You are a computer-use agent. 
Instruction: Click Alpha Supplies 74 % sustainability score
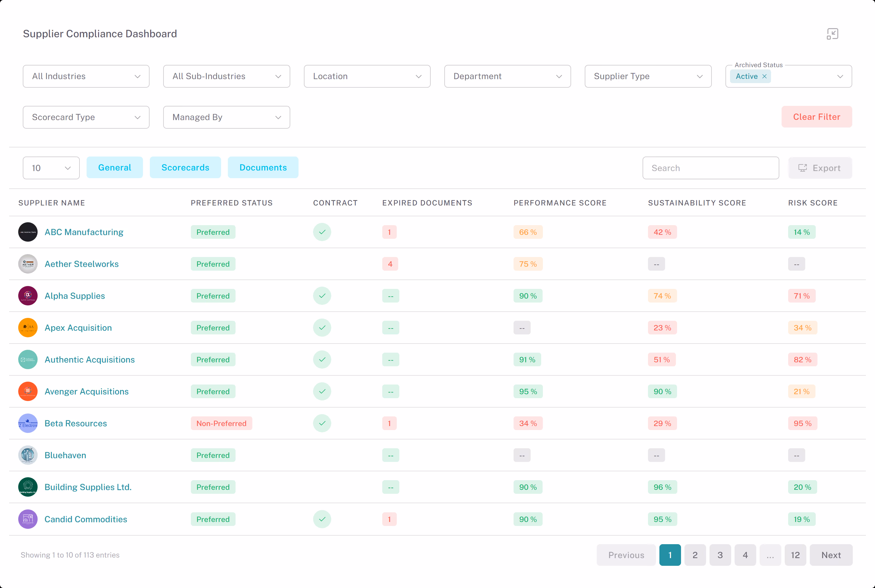(x=662, y=296)
